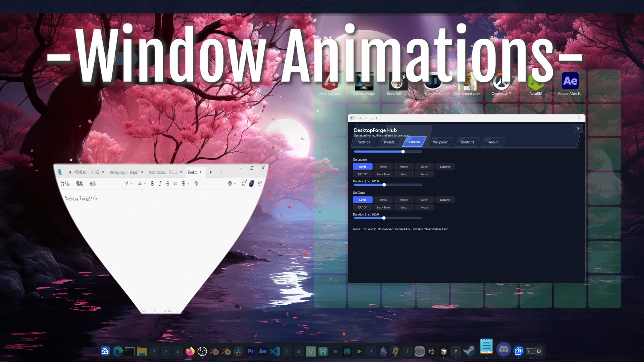Select Glitch under On Launch
Image resolution: width=644 pixels, height=362 pixels.
(x=425, y=167)
